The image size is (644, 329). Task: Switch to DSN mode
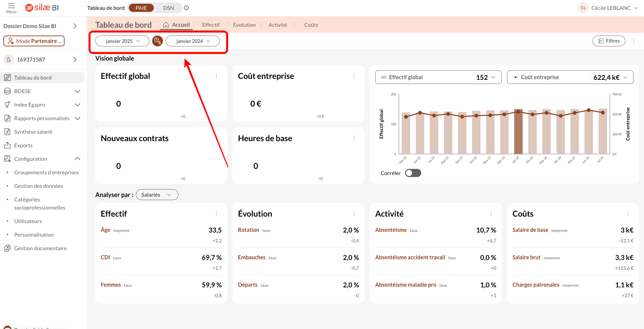click(x=168, y=8)
